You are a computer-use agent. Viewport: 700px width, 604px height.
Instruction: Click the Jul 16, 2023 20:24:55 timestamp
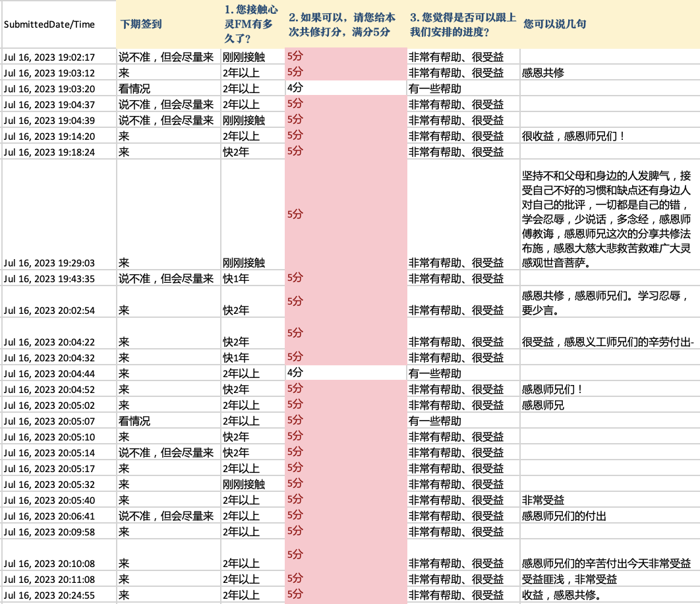click(49, 595)
